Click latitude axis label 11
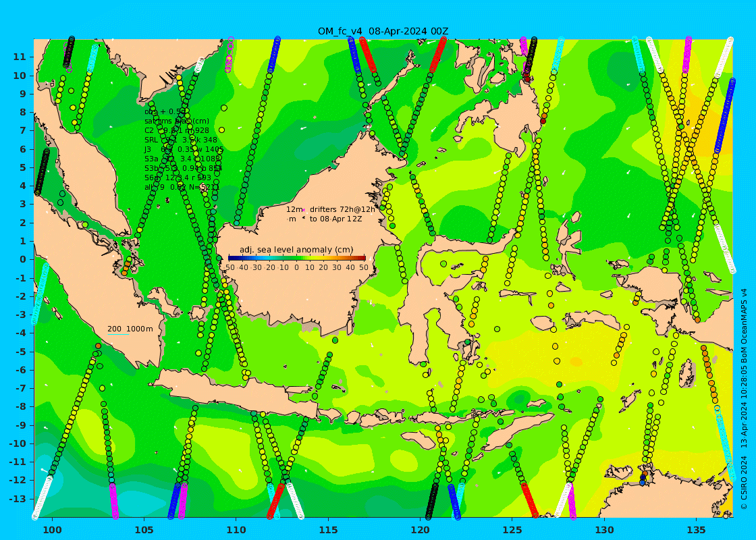 (20, 57)
